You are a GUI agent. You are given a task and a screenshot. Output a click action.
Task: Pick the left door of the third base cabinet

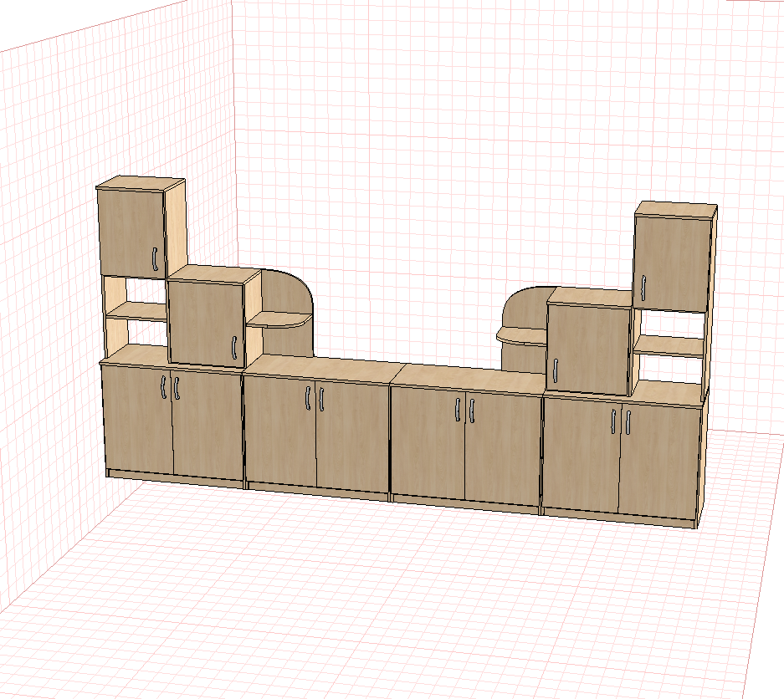pos(428,442)
